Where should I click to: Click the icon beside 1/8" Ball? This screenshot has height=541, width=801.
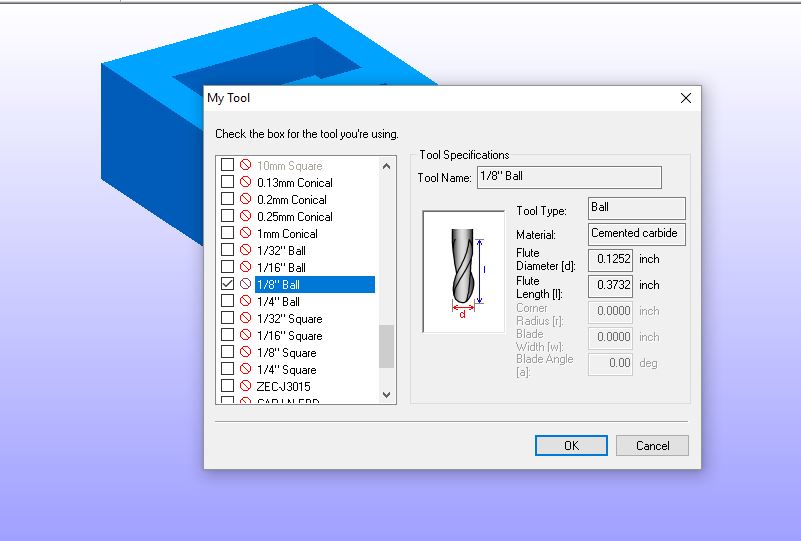point(246,284)
